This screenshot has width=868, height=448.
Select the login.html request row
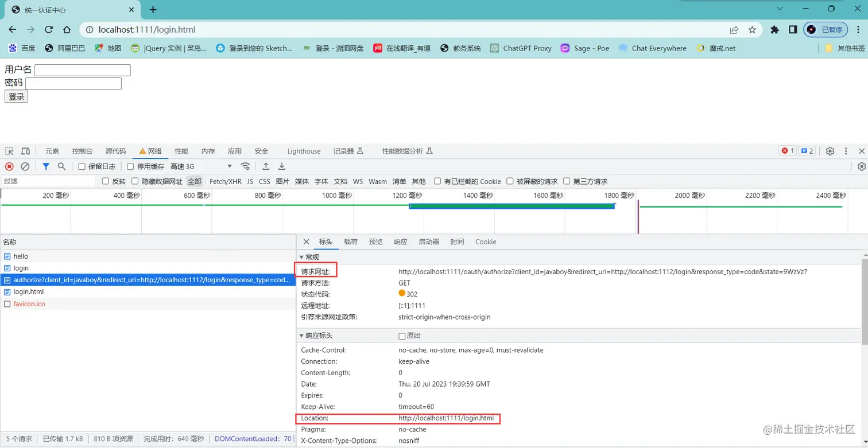coord(148,292)
